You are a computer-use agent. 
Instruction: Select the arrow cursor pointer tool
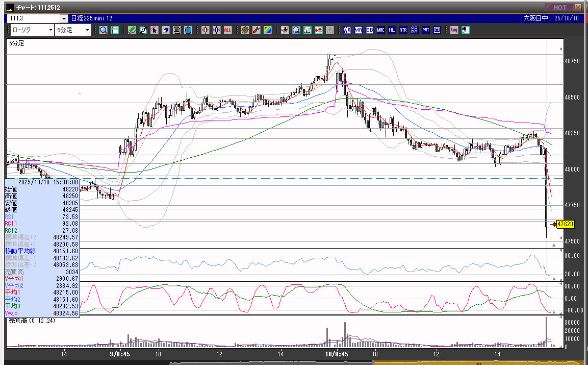(x=154, y=30)
